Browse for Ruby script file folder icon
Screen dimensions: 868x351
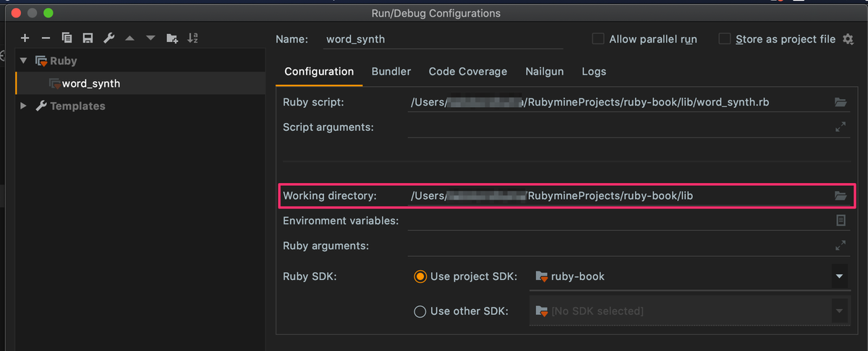[x=841, y=102]
